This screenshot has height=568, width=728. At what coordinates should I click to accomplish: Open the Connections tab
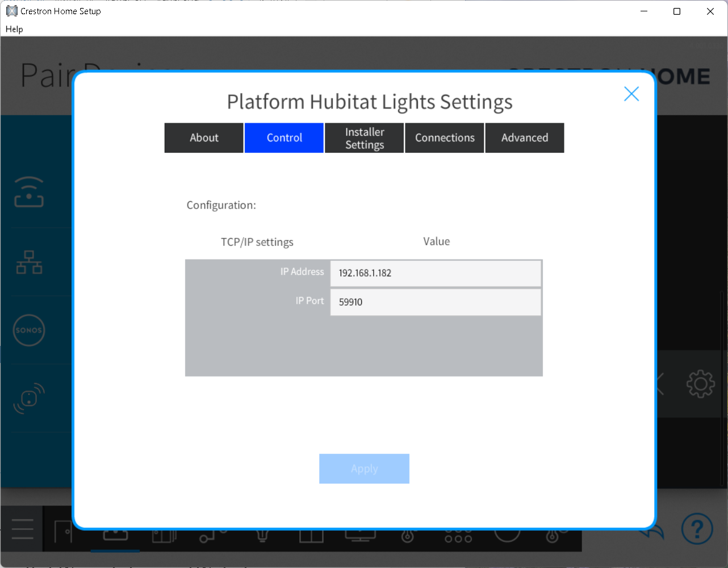[445, 138]
